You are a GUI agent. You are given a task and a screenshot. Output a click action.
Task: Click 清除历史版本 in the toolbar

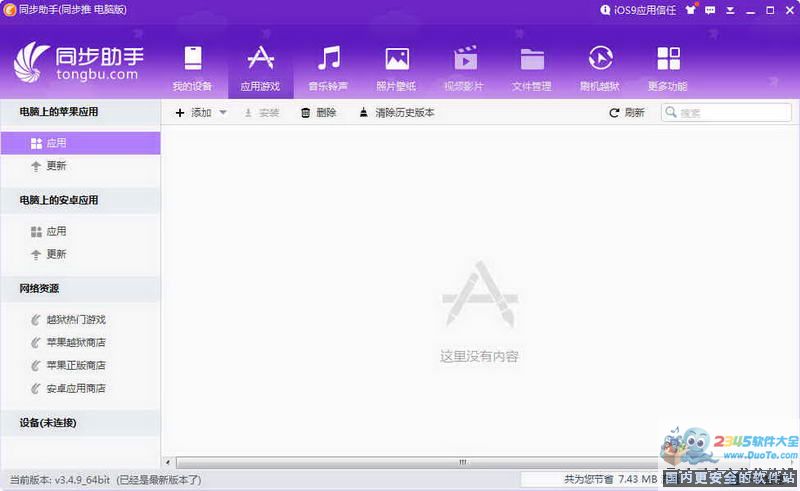pyautogui.click(x=396, y=113)
